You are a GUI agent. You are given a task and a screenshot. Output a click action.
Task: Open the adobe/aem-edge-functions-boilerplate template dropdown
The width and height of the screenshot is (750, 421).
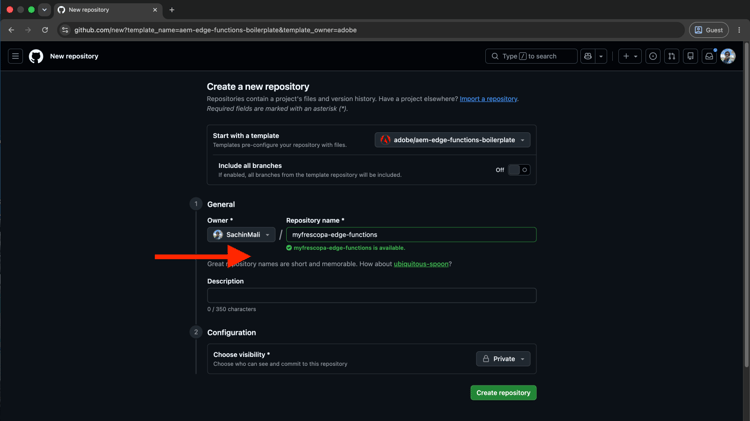[x=452, y=140]
